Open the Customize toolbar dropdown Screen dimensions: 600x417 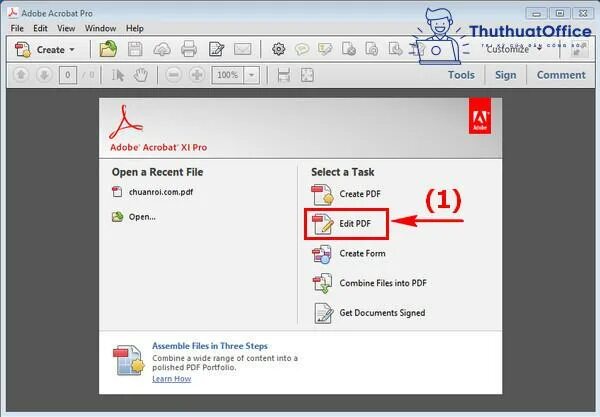[514, 49]
